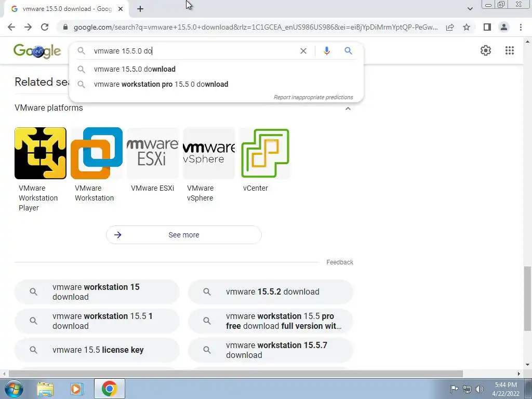Viewport: 532px width, 399px height.
Task: Search 'vmware workstation 15.5.7 download'
Action: click(x=270, y=350)
